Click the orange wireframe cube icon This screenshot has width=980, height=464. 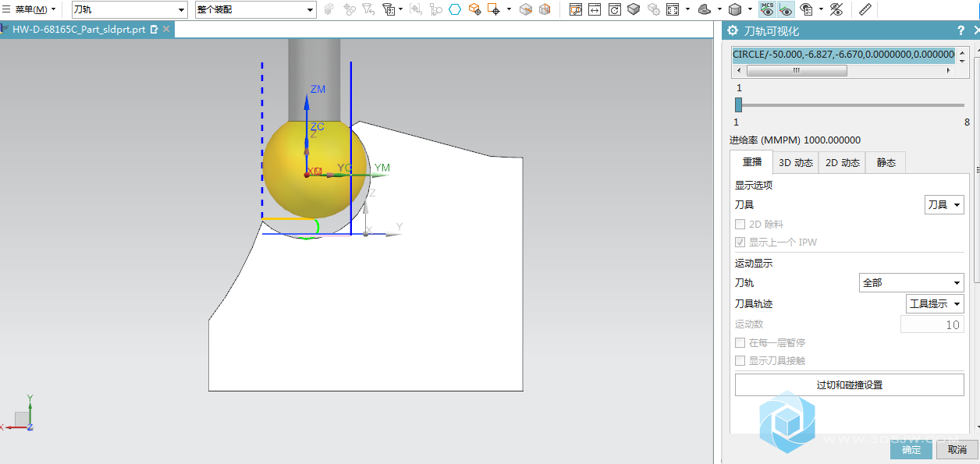coord(545,9)
